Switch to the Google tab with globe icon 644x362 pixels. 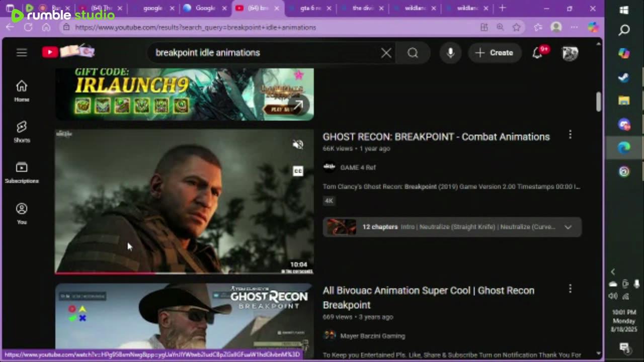click(205, 8)
